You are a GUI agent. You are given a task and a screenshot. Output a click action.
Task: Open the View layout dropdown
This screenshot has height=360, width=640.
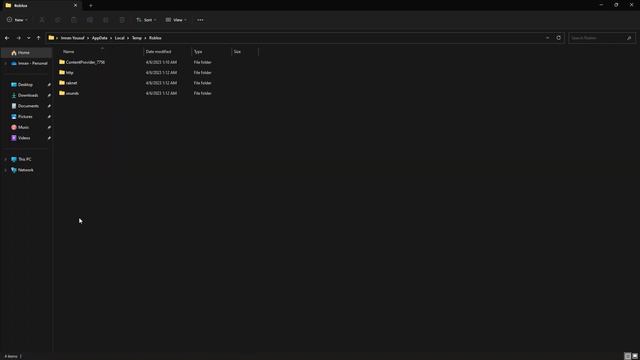176,20
